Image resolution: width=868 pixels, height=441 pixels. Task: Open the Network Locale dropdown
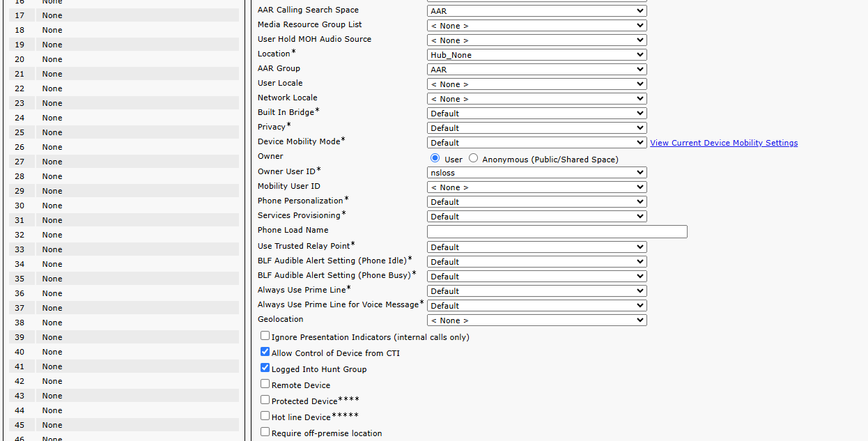tap(536, 98)
